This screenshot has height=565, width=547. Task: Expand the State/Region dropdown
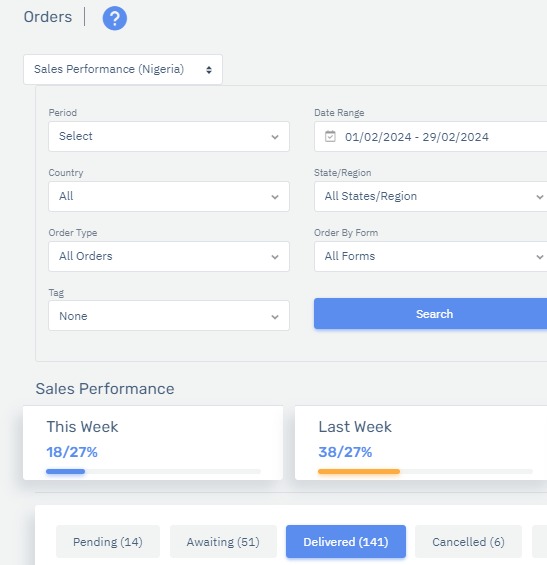(431, 196)
